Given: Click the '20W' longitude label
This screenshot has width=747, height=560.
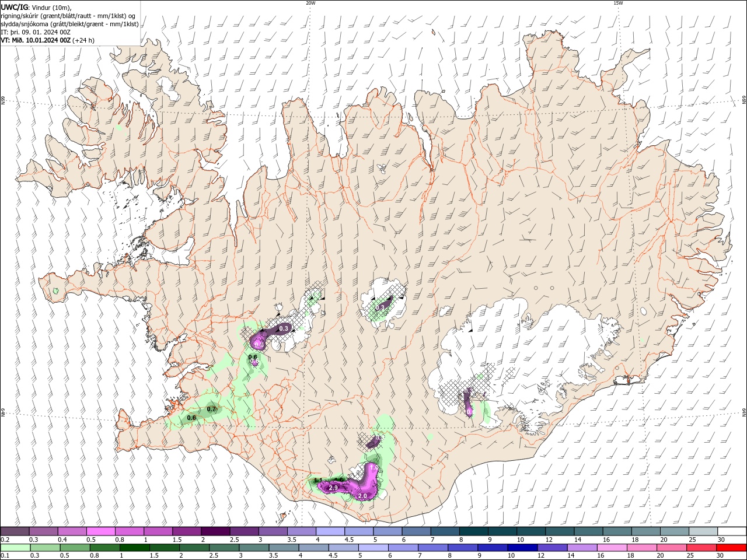Looking at the screenshot, I should 310,3.
